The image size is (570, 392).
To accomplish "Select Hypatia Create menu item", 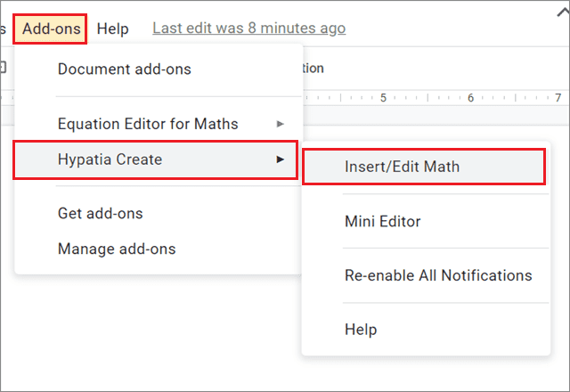I will [x=156, y=159].
